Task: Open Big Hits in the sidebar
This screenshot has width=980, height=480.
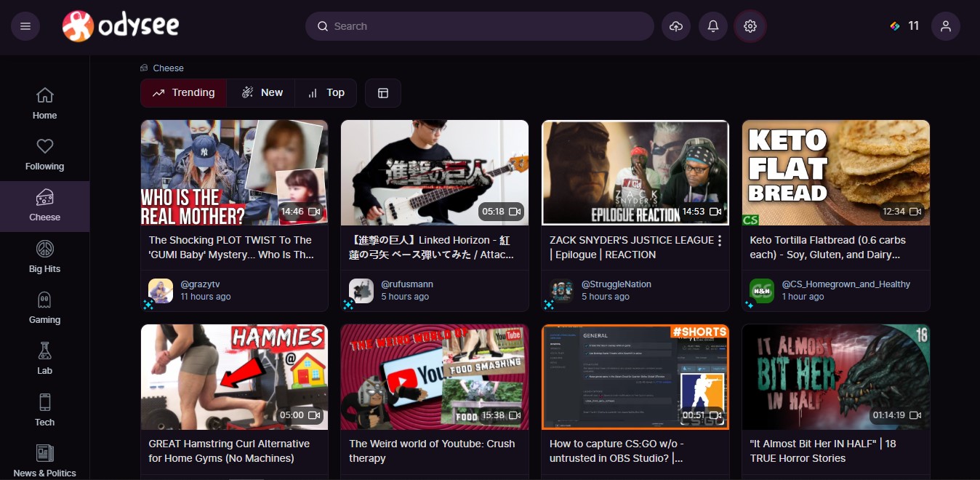Action: 44,257
